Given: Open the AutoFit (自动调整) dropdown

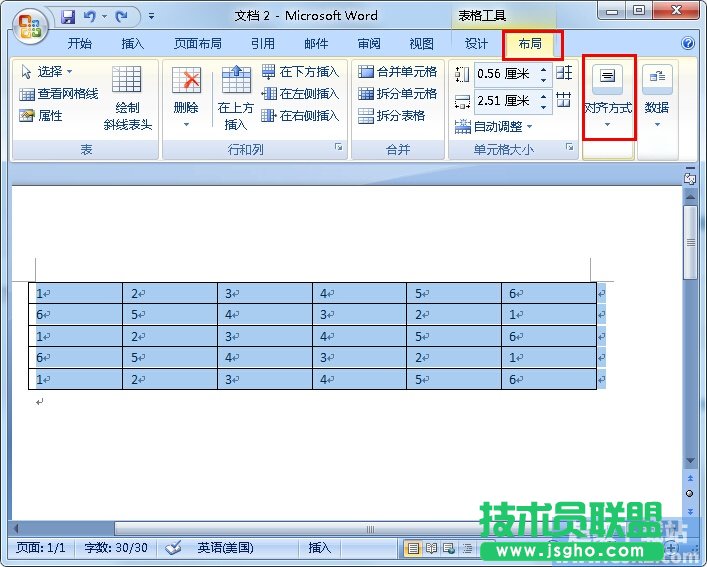Looking at the screenshot, I should click(x=493, y=127).
